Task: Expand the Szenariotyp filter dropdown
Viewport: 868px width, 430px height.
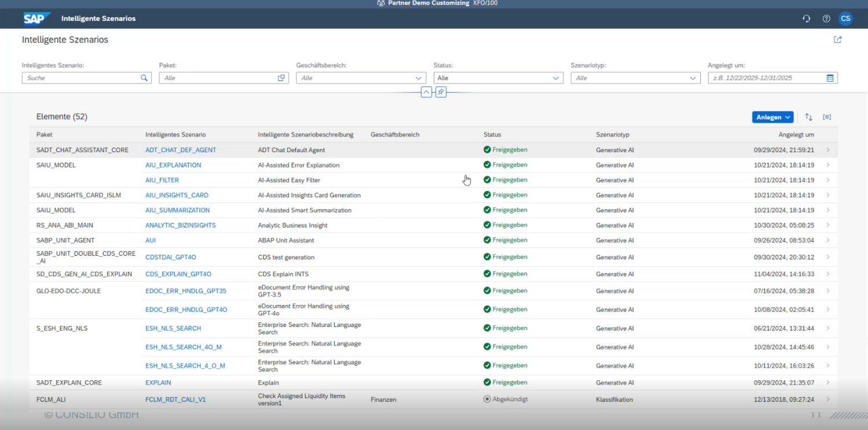Action: click(x=693, y=78)
